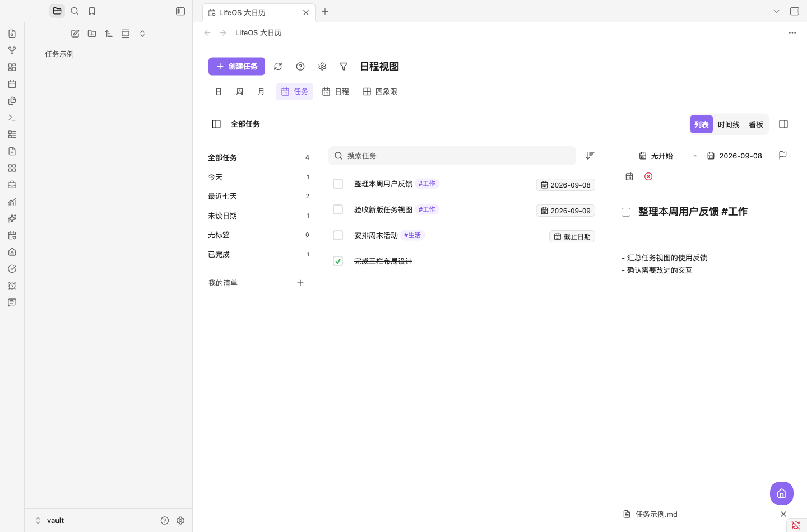
Task: Switch detail panel to 时间线 mode
Action: pyautogui.click(x=729, y=124)
